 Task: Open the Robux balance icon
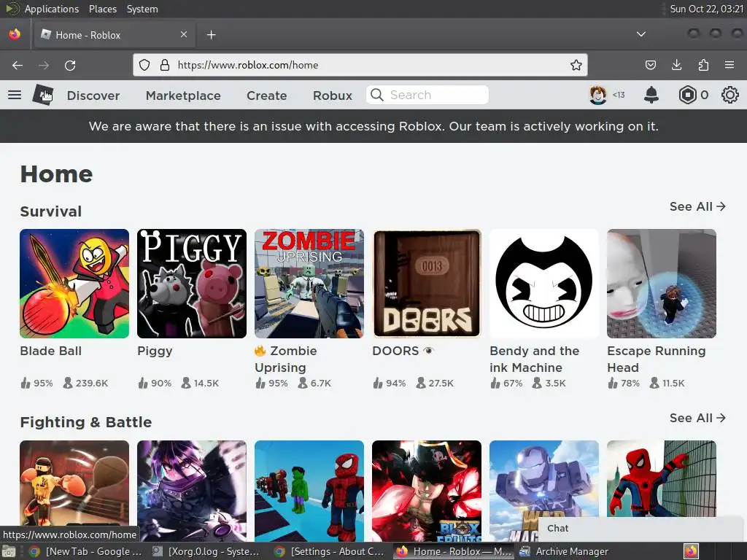687,95
